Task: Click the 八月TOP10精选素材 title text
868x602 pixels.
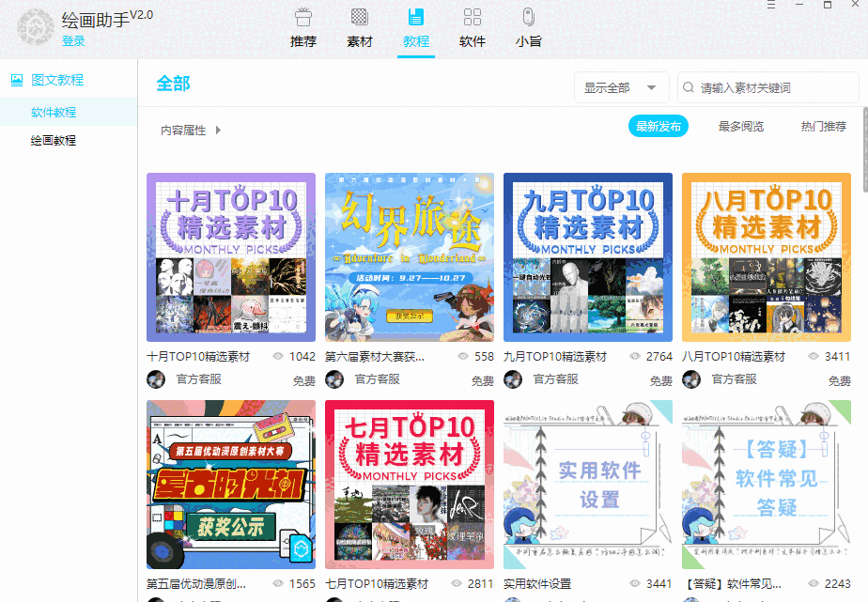Action: (x=734, y=357)
